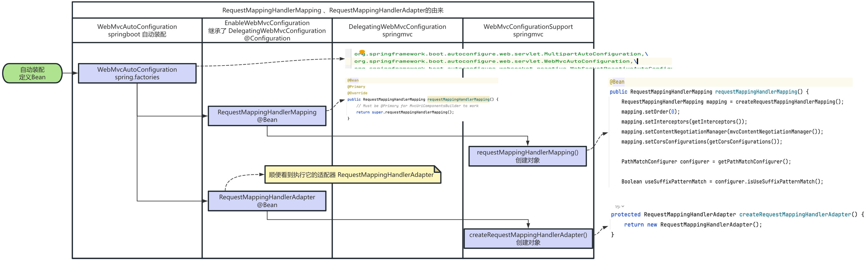The height and width of the screenshot is (261, 868).
Task: Select the WebMvcAutoConfiguration spring.factories box
Action: (x=137, y=73)
